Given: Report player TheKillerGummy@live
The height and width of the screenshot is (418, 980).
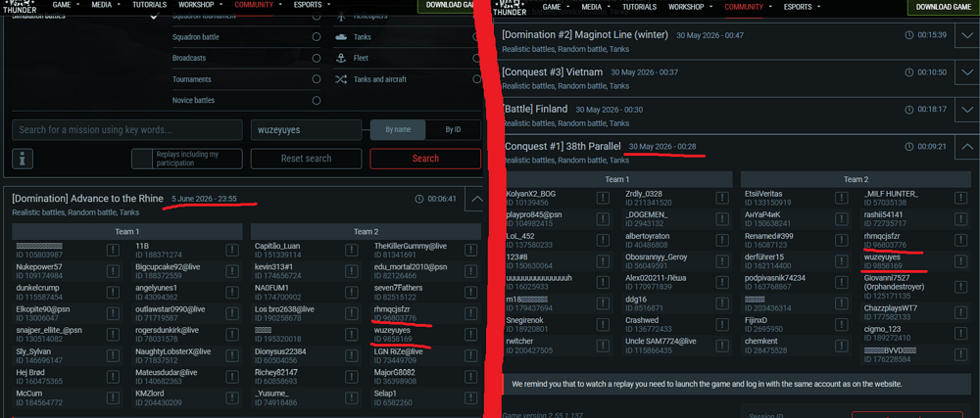Looking at the screenshot, I should (x=470, y=251).
